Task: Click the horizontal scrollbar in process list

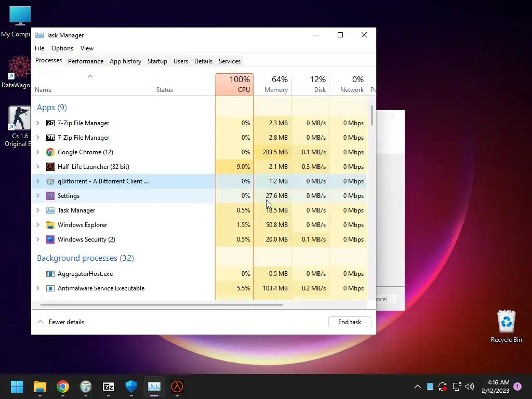Action: (x=162, y=305)
